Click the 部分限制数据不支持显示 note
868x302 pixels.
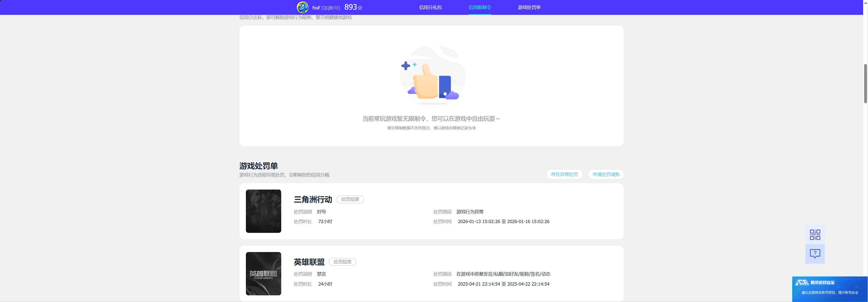pyautogui.click(x=431, y=128)
